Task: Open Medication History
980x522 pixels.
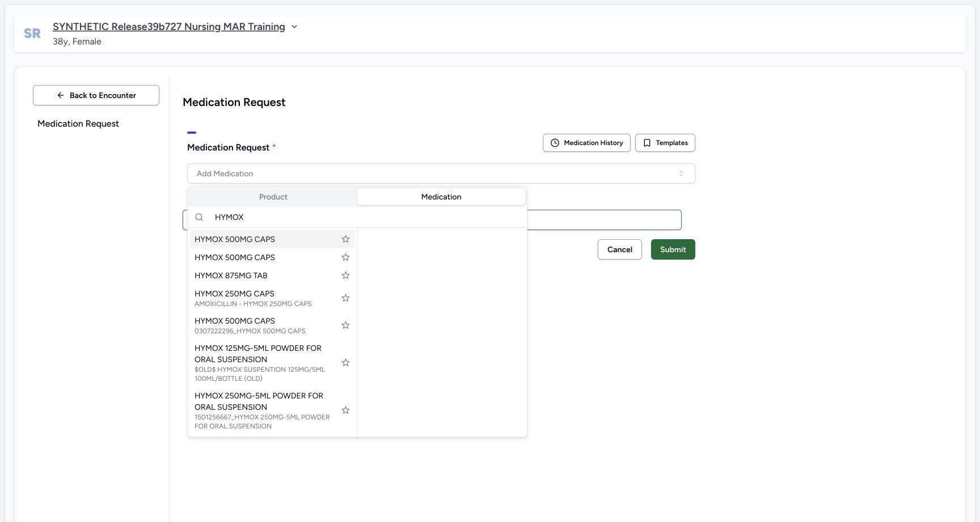Action: pyautogui.click(x=586, y=143)
